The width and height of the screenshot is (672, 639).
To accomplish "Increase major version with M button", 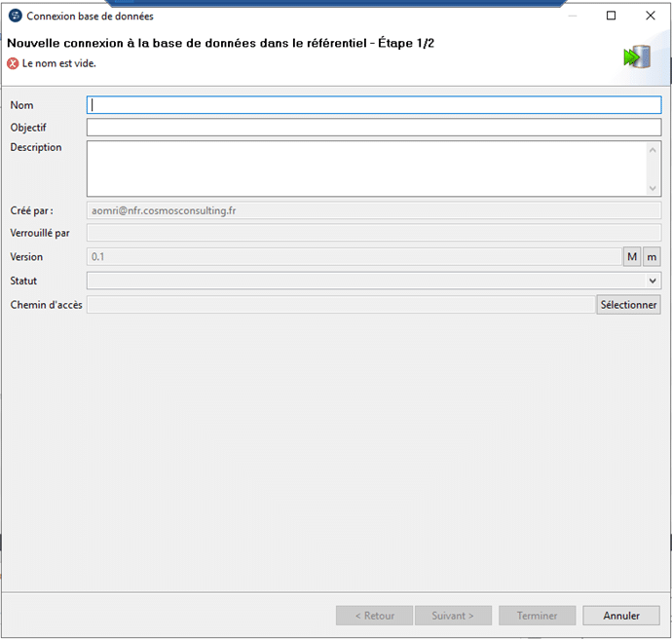I will 632,257.
